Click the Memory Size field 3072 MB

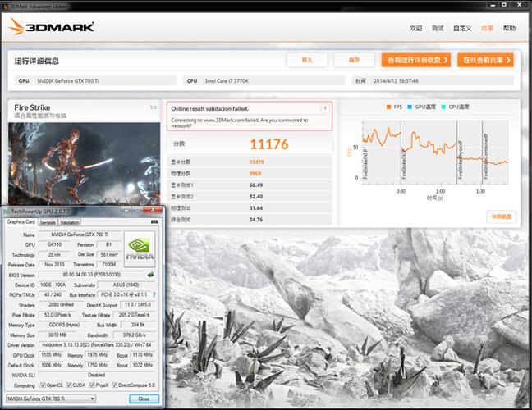coord(57,335)
